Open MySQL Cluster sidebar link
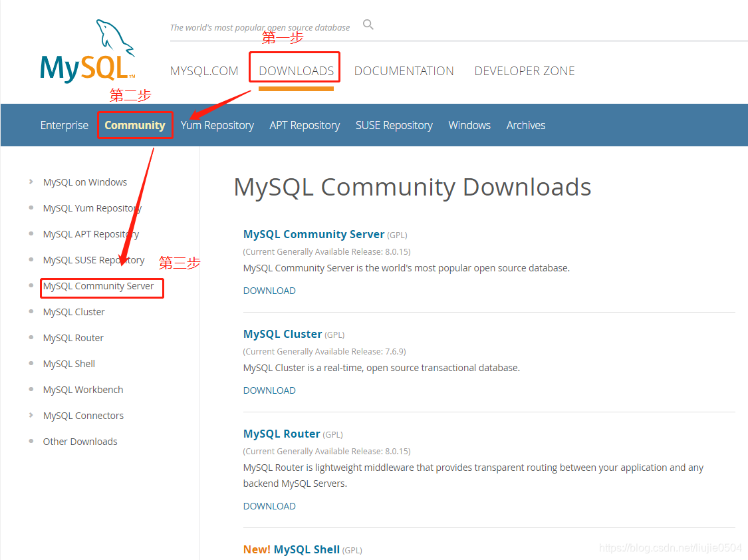Viewport: 748px width, 560px height. point(74,312)
